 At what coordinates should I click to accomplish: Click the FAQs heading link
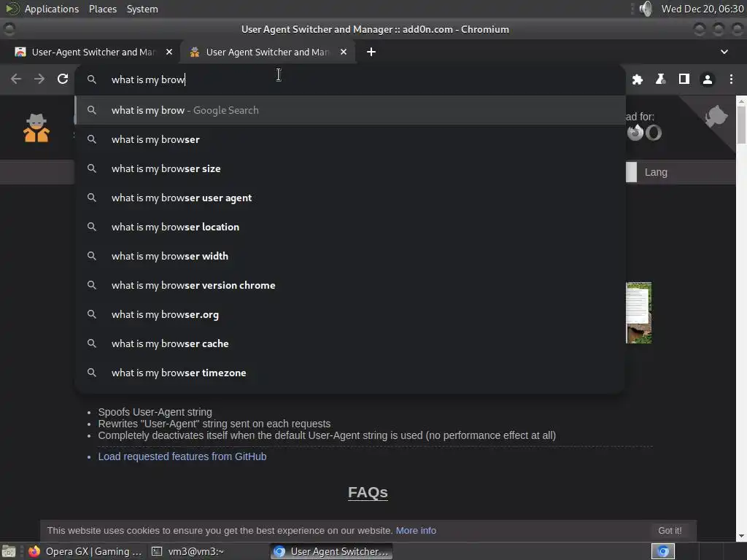(368, 492)
